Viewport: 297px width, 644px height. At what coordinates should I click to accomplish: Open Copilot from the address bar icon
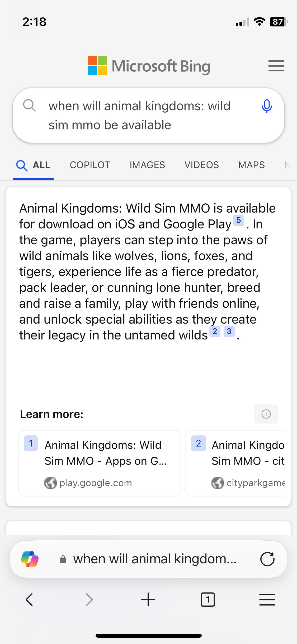pyautogui.click(x=30, y=559)
